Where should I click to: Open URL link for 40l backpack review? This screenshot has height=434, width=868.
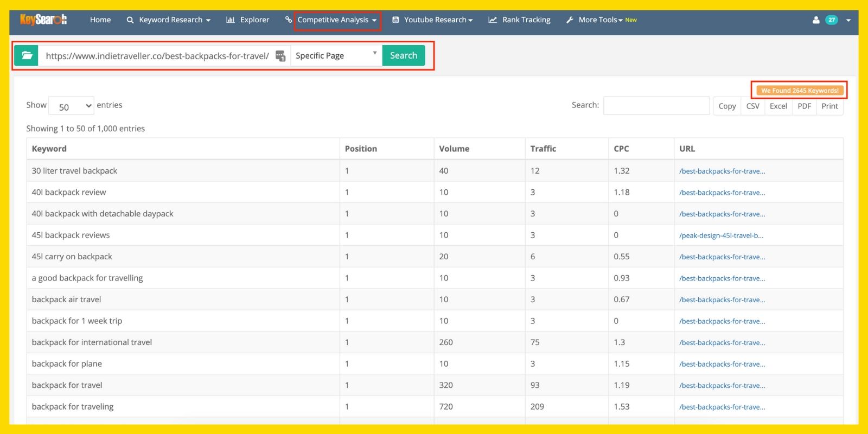tap(722, 193)
